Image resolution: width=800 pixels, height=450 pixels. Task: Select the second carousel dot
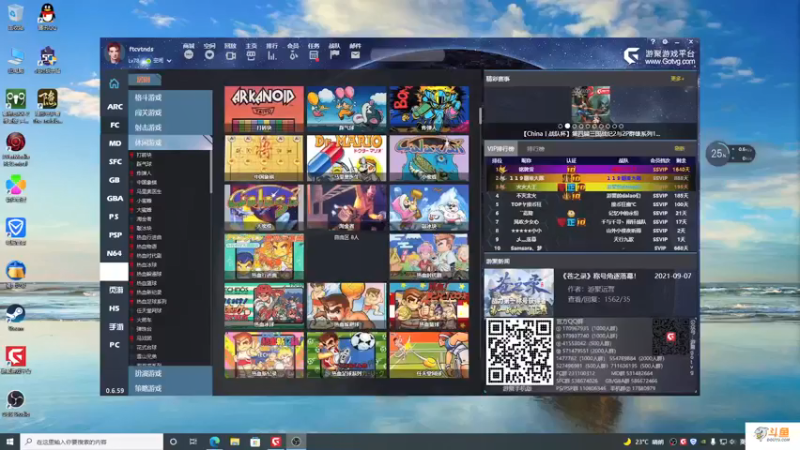(567, 126)
